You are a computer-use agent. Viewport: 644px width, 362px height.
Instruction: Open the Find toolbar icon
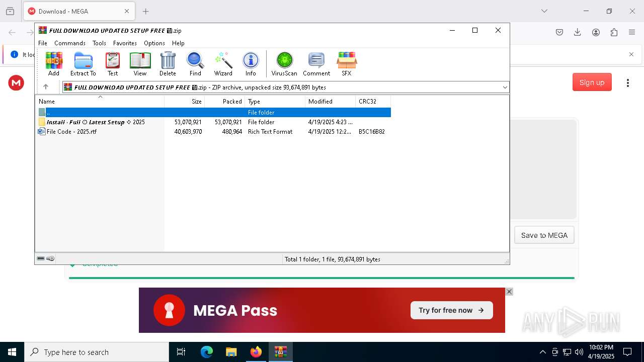pos(195,64)
